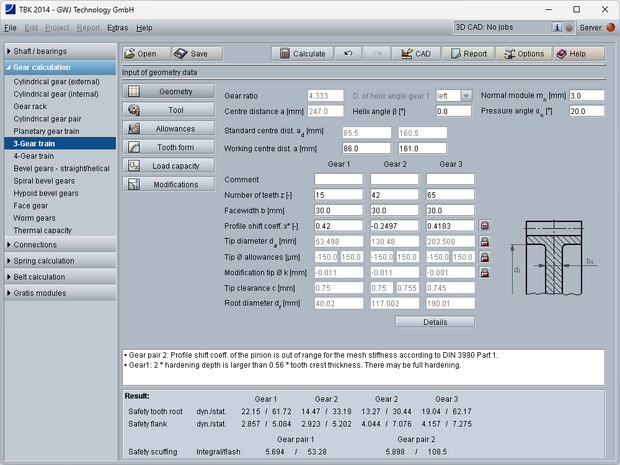Toggle the lock beside Tip diameter row

(x=485, y=241)
